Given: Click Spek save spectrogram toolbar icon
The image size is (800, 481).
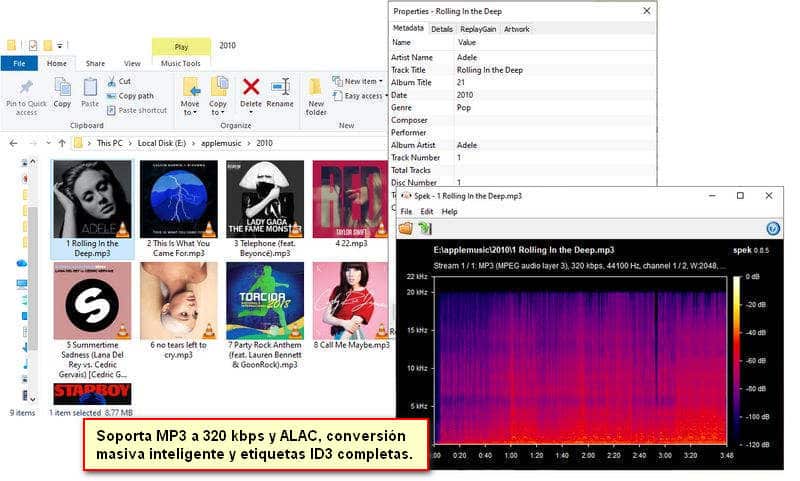Looking at the screenshot, I should tap(424, 228).
